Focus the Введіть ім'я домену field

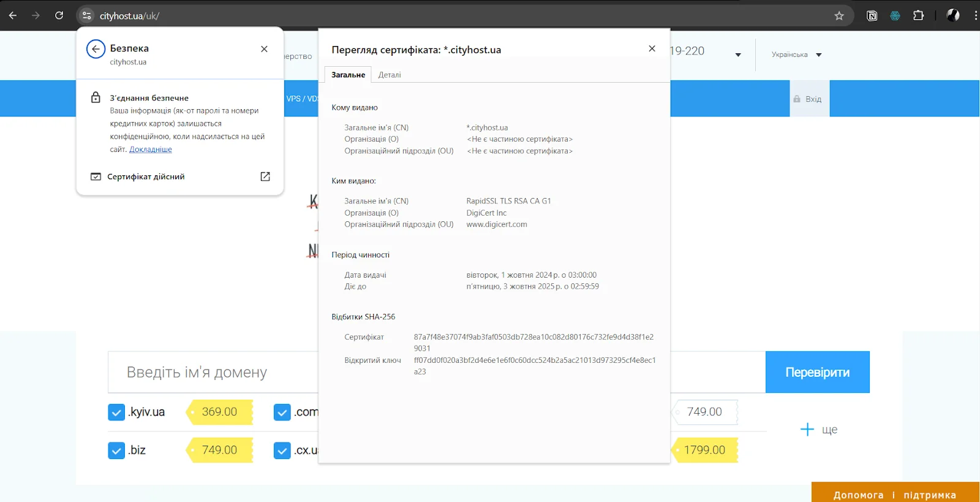click(213, 372)
